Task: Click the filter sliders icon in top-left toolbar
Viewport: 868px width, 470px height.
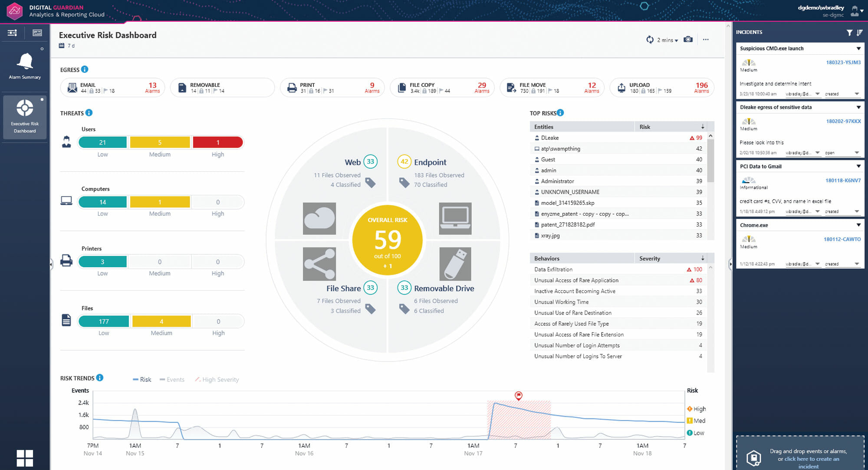Action: 12,33
